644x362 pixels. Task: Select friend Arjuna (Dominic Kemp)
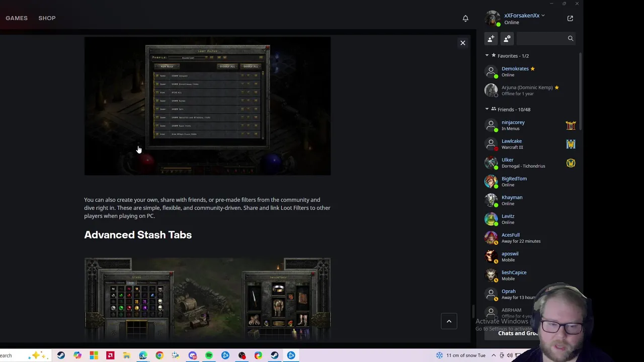point(530,90)
